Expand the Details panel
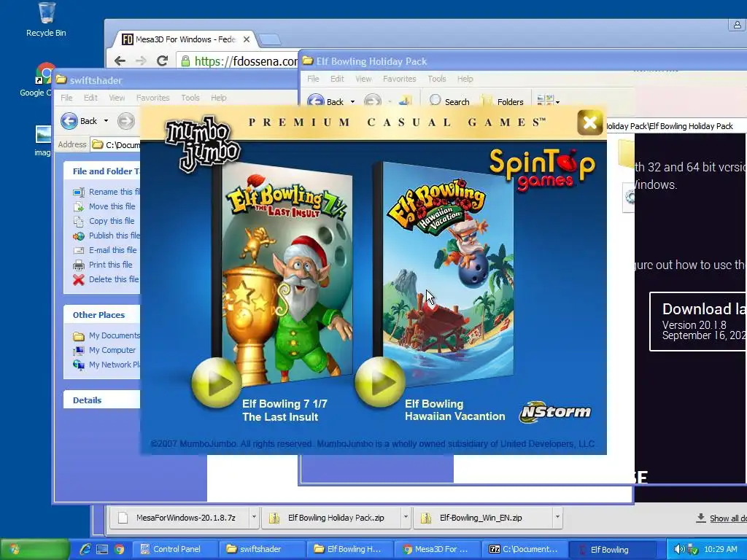747x560 pixels. pos(102,400)
